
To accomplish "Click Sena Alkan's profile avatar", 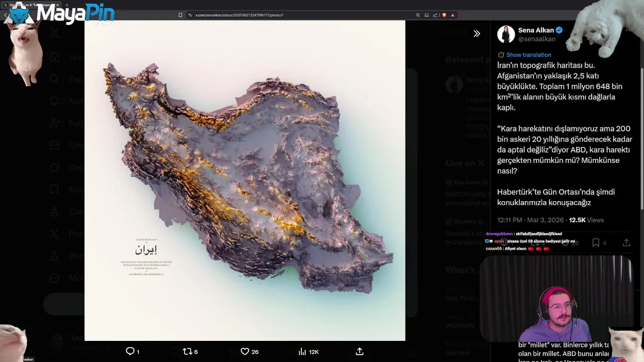I will [x=506, y=34].
